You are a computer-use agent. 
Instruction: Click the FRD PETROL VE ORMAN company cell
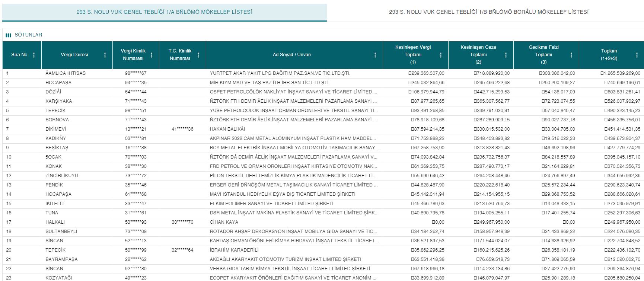click(x=294, y=166)
